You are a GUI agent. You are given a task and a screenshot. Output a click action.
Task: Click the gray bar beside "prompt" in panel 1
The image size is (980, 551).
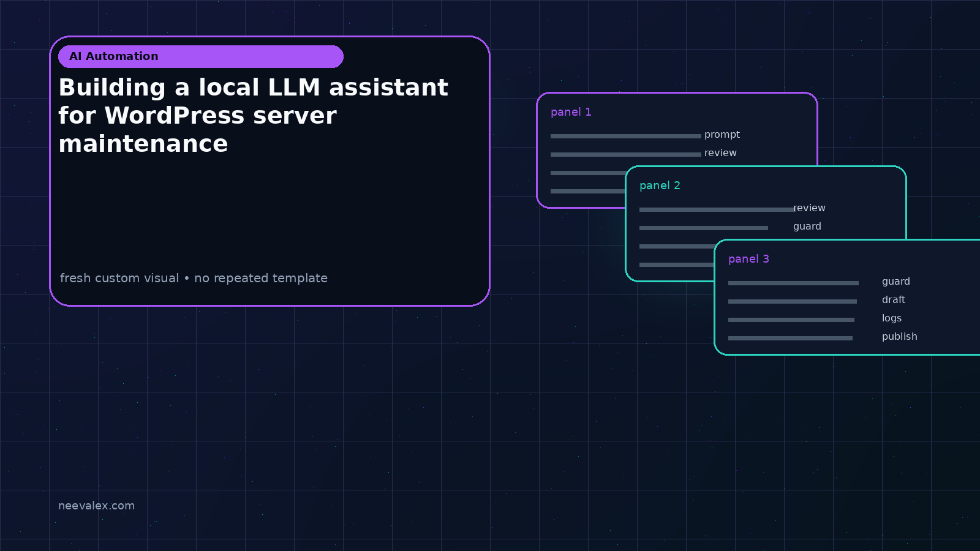tap(626, 136)
